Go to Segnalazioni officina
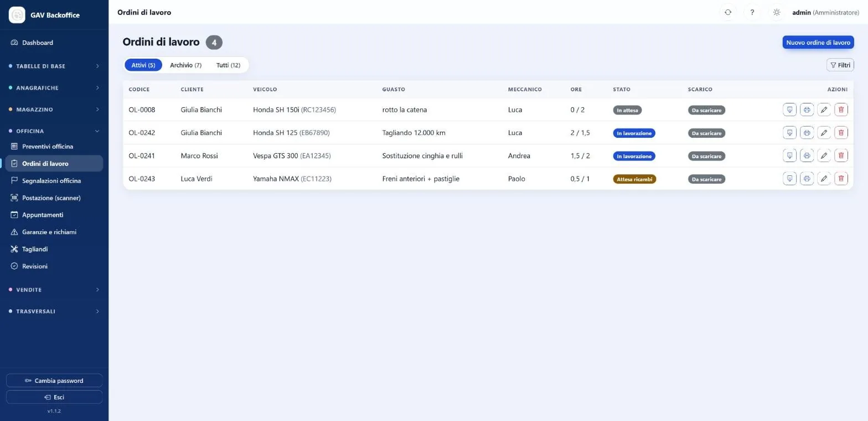The height and width of the screenshot is (421, 868). pyautogui.click(x=54, y=181)
